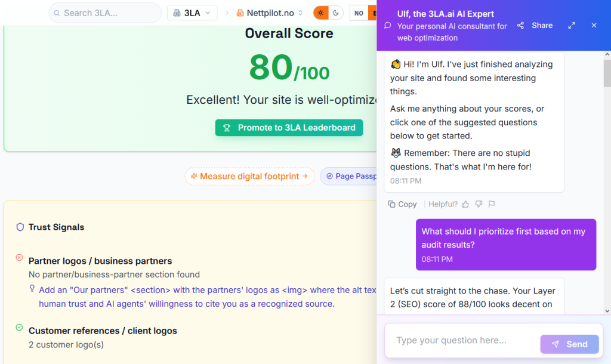Image resolution: width=611 pixels, height=364 pixels.
Task: Open Measure digital footprint link
Action: [x=249, y=176]
